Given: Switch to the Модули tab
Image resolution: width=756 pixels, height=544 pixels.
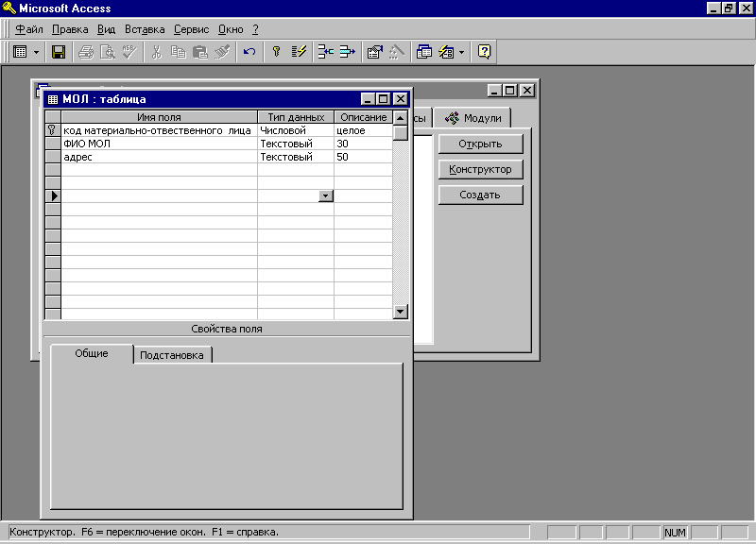Looking at the screenshot, I should (472, 118).
